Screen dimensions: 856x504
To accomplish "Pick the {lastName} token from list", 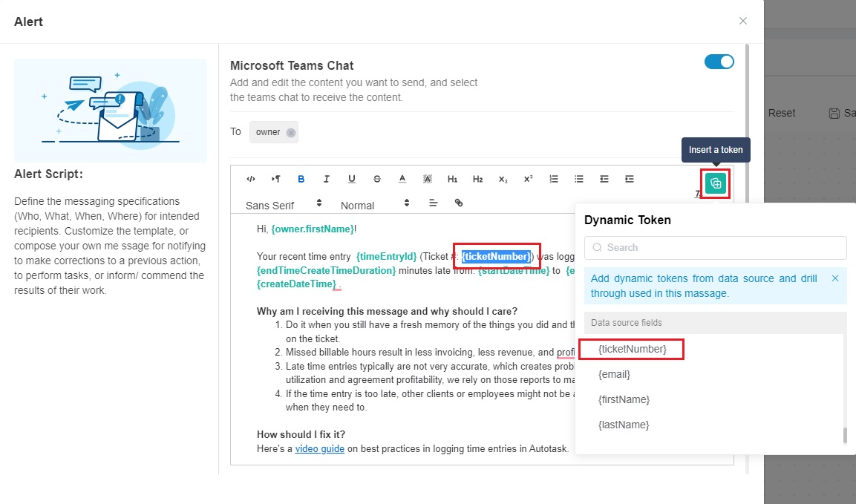I will [x=624, y=425].
